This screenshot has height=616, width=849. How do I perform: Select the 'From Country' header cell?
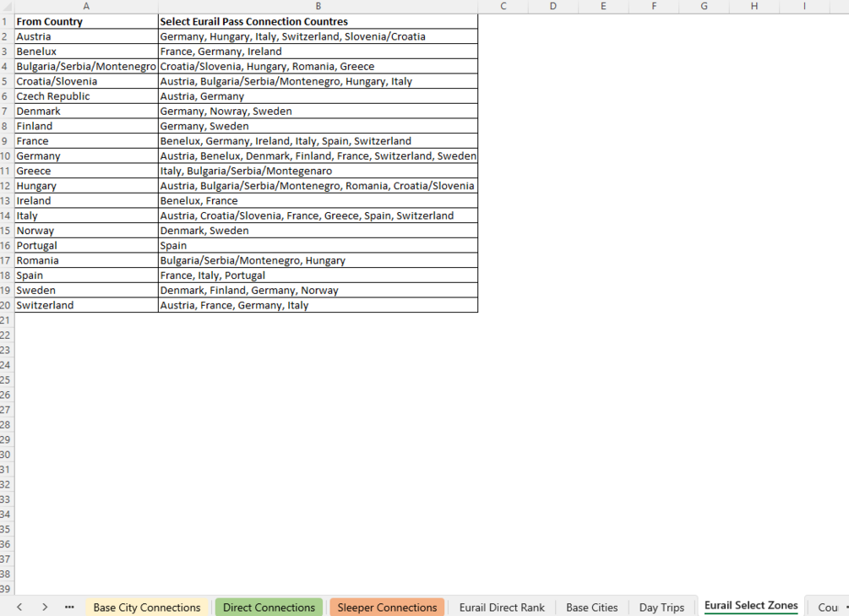click(x=86, y=22)
